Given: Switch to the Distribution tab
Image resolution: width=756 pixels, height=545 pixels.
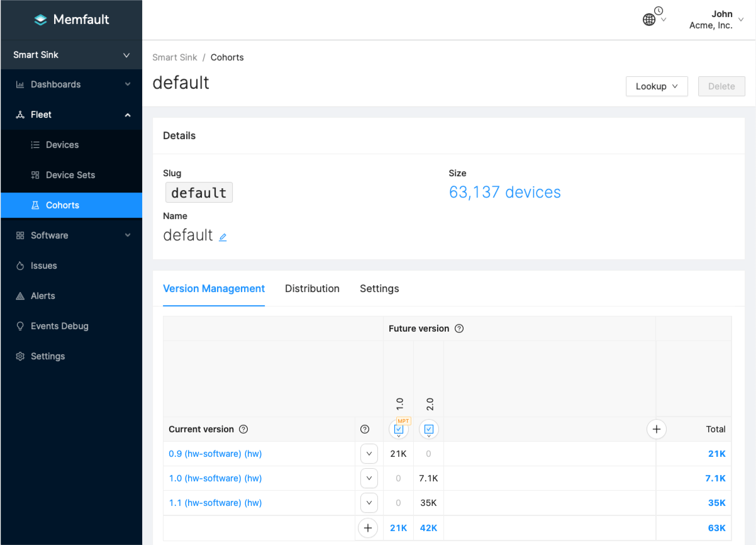Looking at the screenshot, I should click(312, 288).
